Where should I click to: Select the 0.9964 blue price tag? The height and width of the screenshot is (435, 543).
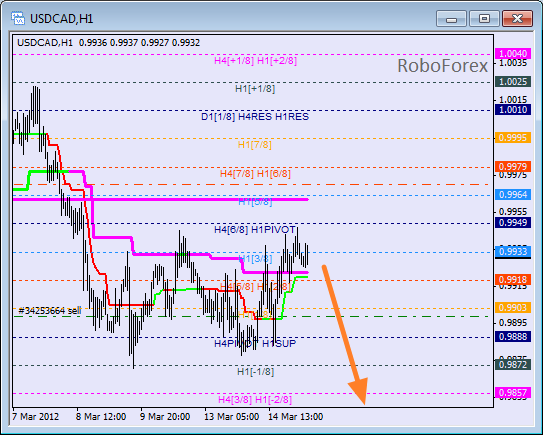pos(513,195)
